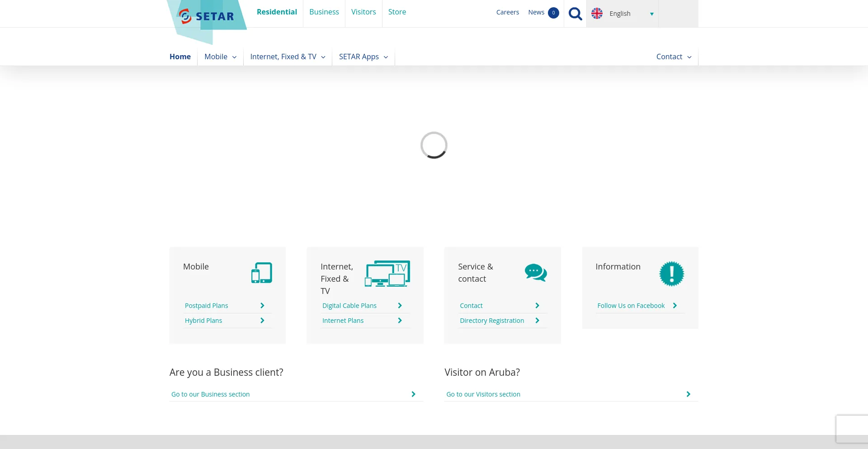The image size is (868, 449).
Task: Click the SETAR logo
Action: (207, 16)
